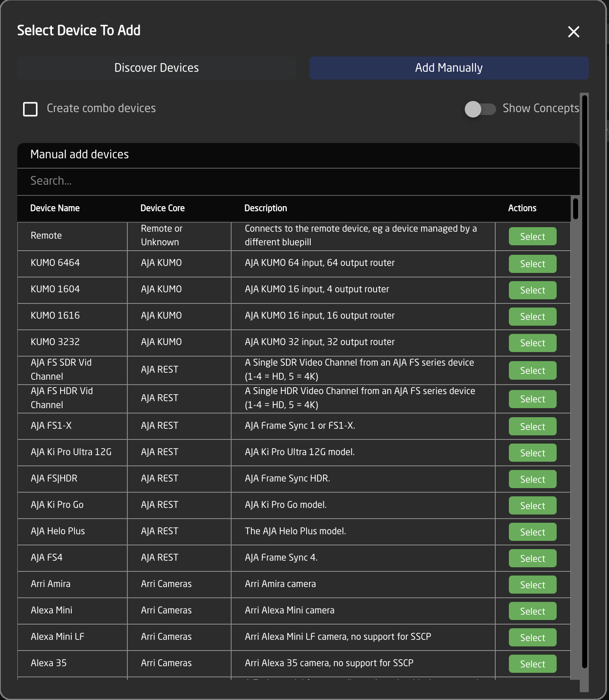
Task: Select the KUMO 6464 device
Action: (x=532, y=264)
